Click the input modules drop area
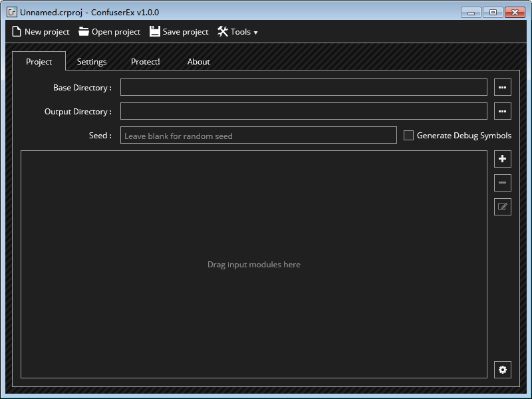The height and width of the screenshot is (399, 532). coord(254,265)
